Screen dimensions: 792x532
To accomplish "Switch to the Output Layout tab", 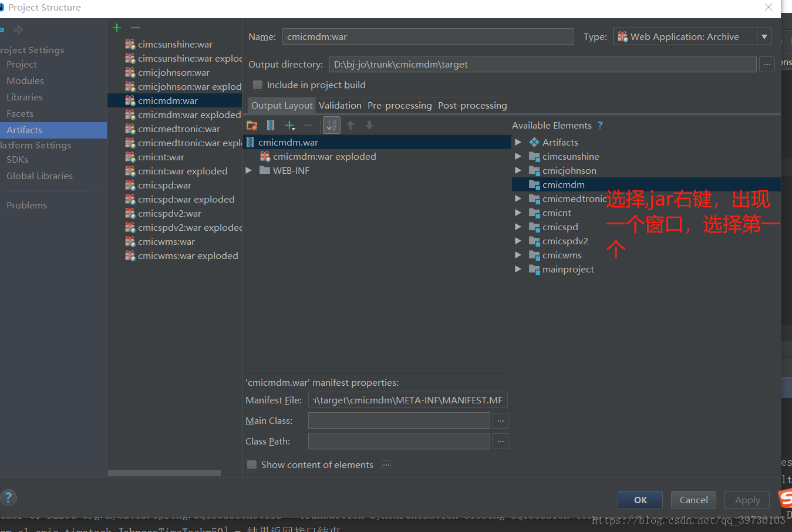I will [282, 105].
